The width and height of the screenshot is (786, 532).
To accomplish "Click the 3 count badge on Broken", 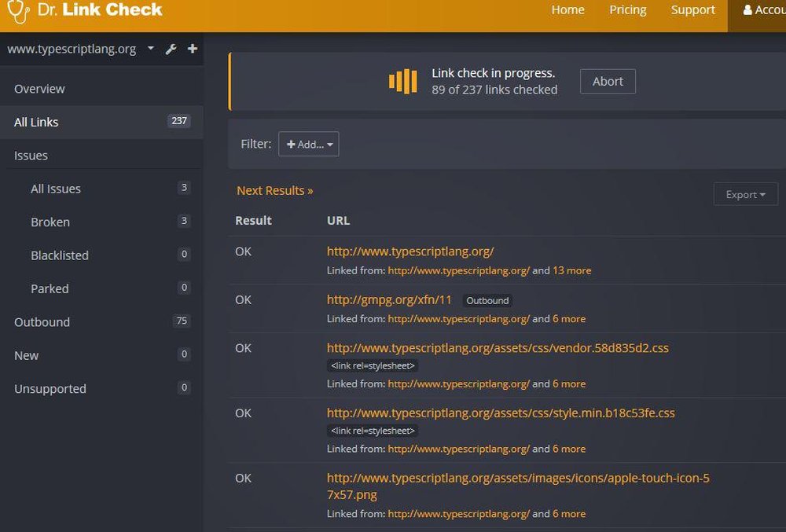I will pyautogui.click(x=184, y=220).
